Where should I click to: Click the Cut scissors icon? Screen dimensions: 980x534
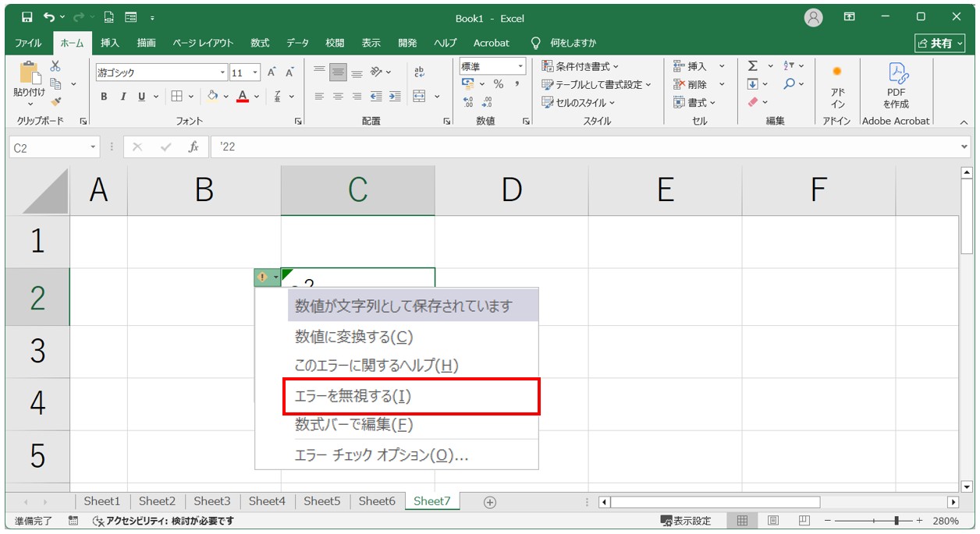tap(55, 66)
